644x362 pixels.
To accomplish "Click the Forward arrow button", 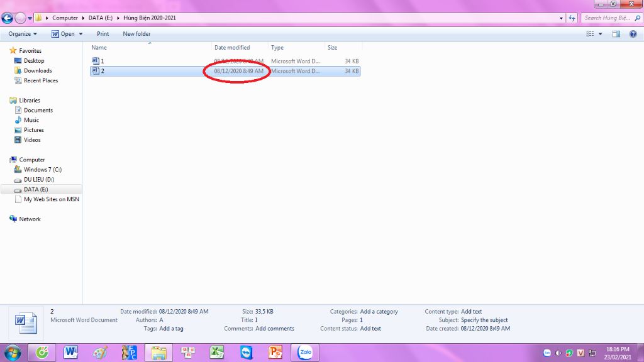I will coord(20,18).
